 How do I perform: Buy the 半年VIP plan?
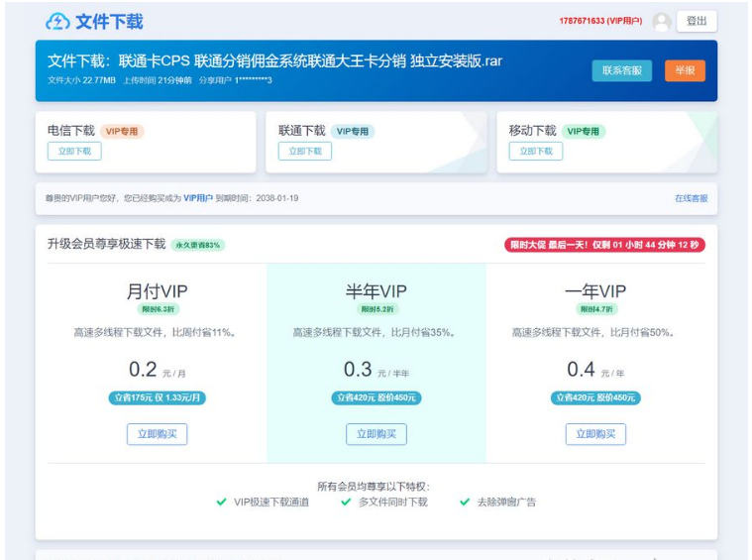[x=376, y=434]
